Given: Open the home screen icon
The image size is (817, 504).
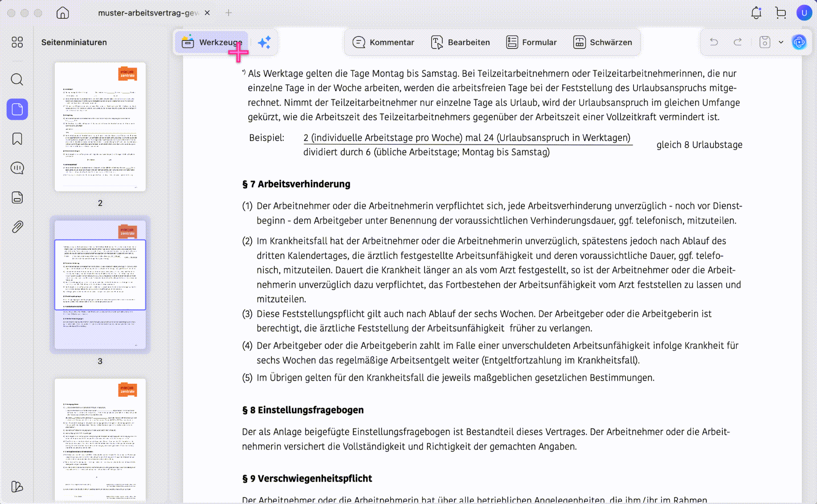Looking at the screenshot, I should [x=63, y=13].
